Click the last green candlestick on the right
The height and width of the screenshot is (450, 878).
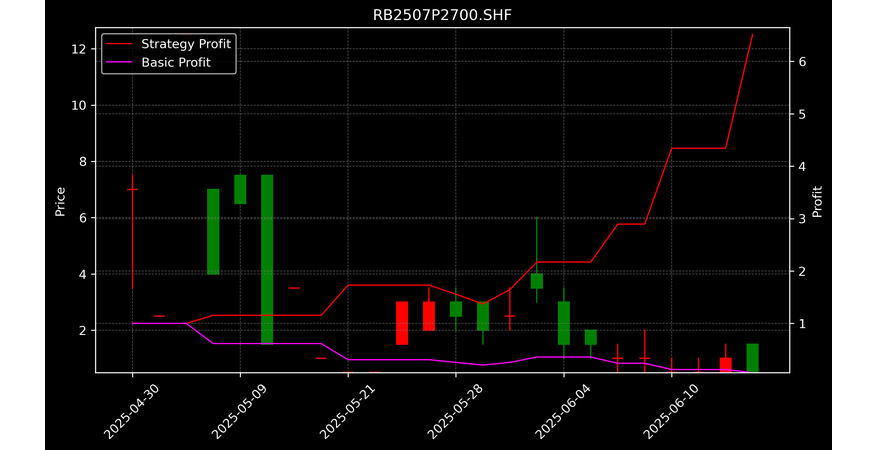[x=753, y=358]
